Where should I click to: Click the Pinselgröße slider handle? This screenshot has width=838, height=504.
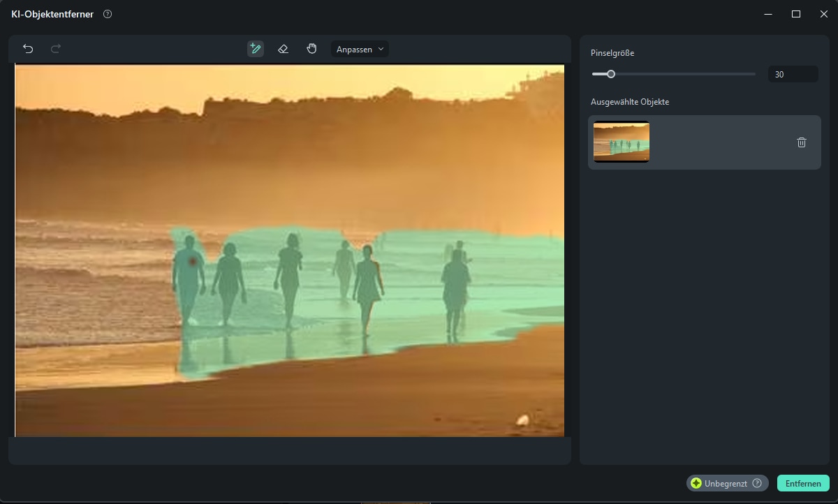611,74
